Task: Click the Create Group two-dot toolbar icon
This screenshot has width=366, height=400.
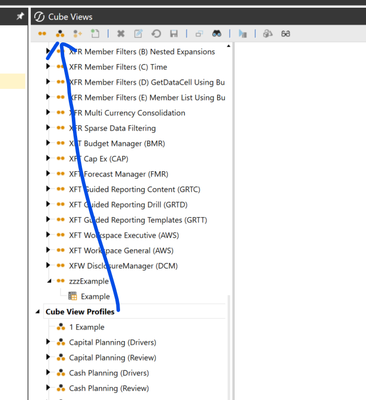Action: (x=42, y=34)
